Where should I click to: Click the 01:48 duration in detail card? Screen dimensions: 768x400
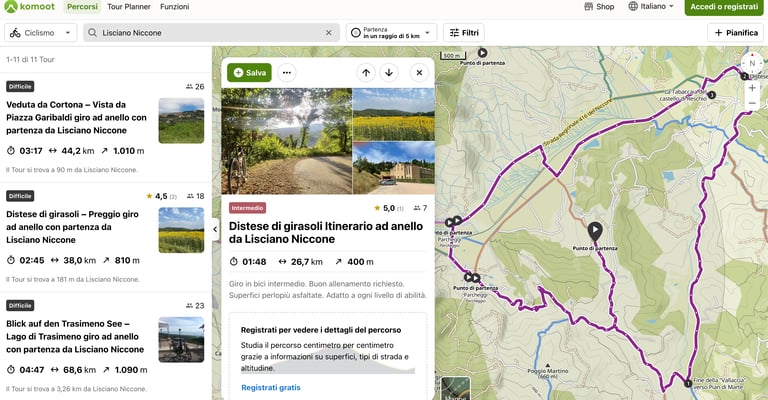(x=254, y=262)
